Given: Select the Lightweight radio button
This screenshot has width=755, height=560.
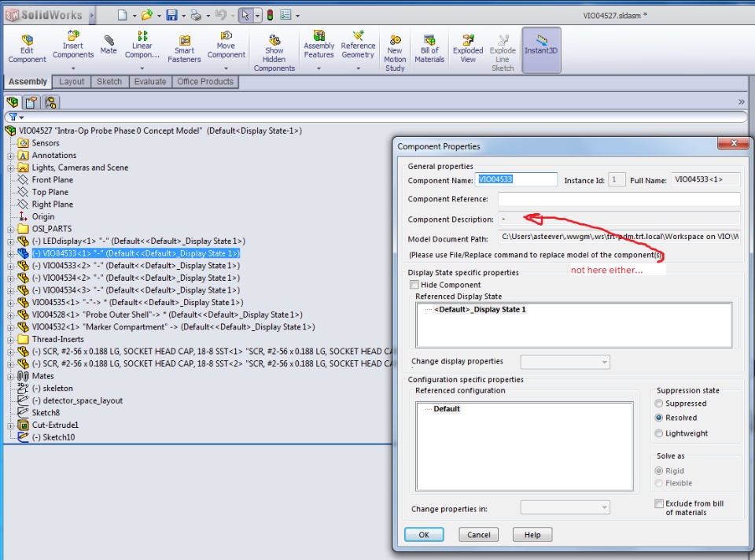Looking at the screenshot, I should (x=659, y=433).
